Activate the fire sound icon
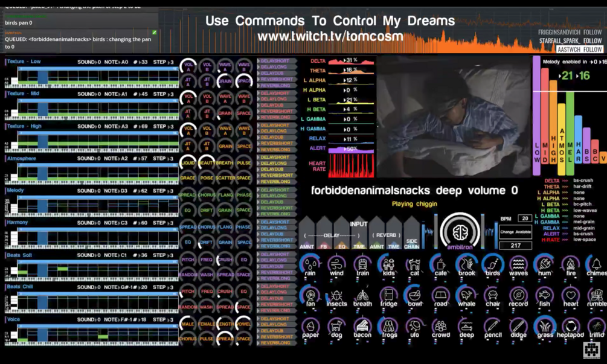 point(570,264)
